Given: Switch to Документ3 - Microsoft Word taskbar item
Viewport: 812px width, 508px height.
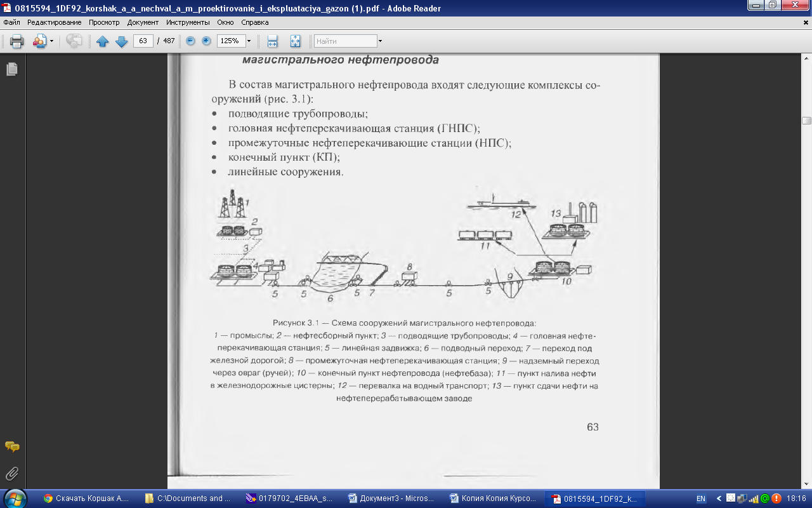Looking at the screenshot, I should (391, 498).
